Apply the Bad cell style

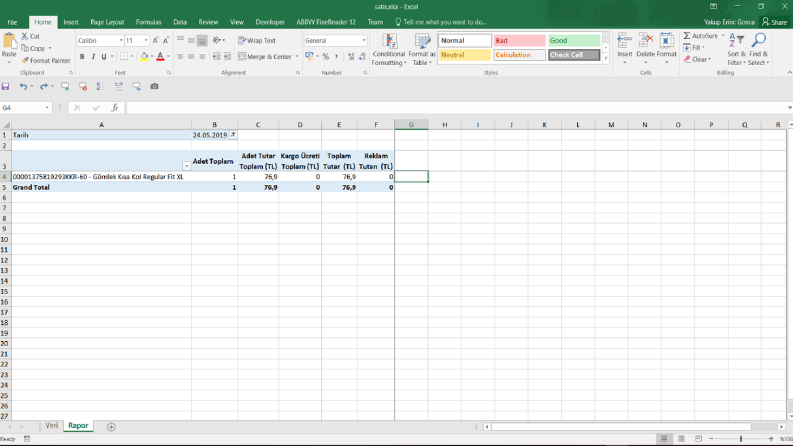click(519, 40)
